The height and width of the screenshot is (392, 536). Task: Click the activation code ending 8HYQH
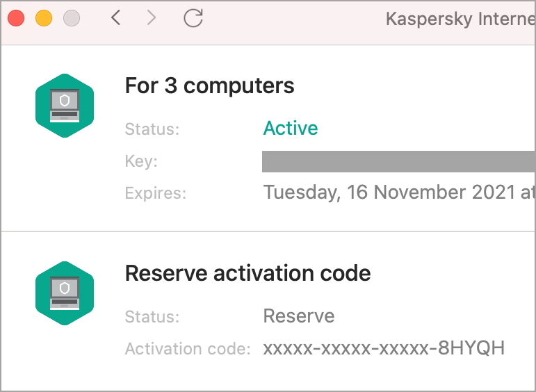[x=384, y=348]
